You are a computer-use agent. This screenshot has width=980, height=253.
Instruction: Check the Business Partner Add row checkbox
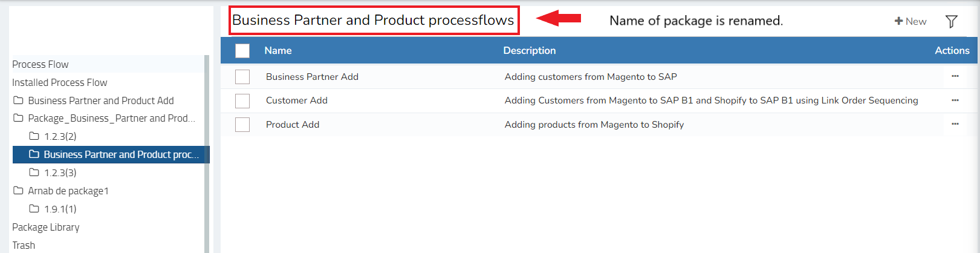point(242,77)
